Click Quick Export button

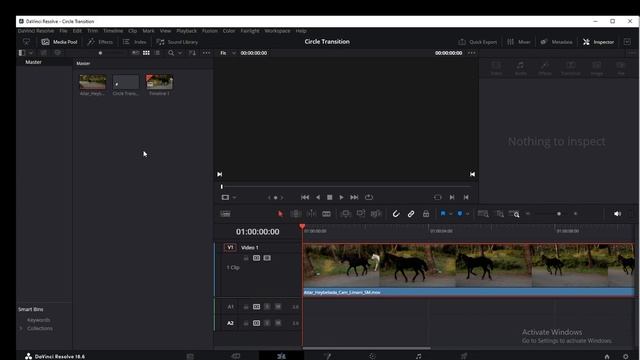(478, 42)
